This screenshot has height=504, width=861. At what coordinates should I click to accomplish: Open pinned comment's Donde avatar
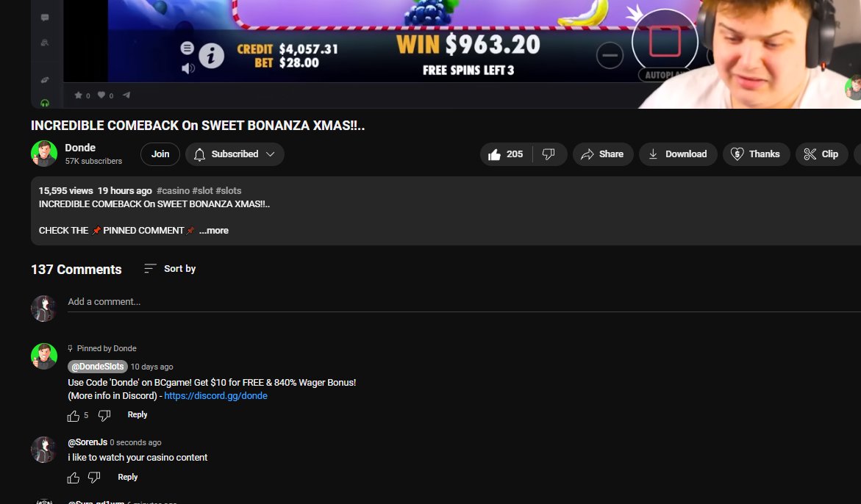click(x=44, y=356)
